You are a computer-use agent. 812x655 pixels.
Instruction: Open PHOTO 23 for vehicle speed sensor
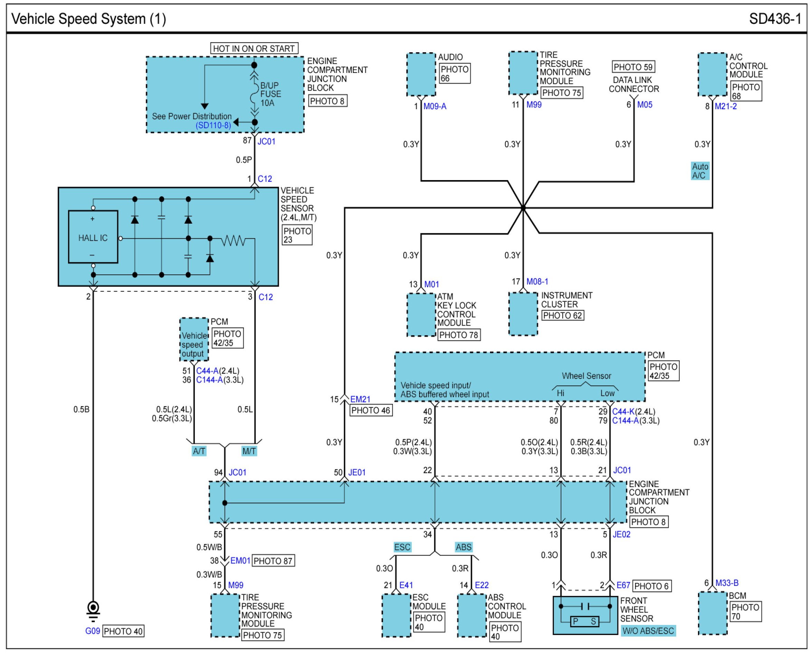tap(297, 235)
